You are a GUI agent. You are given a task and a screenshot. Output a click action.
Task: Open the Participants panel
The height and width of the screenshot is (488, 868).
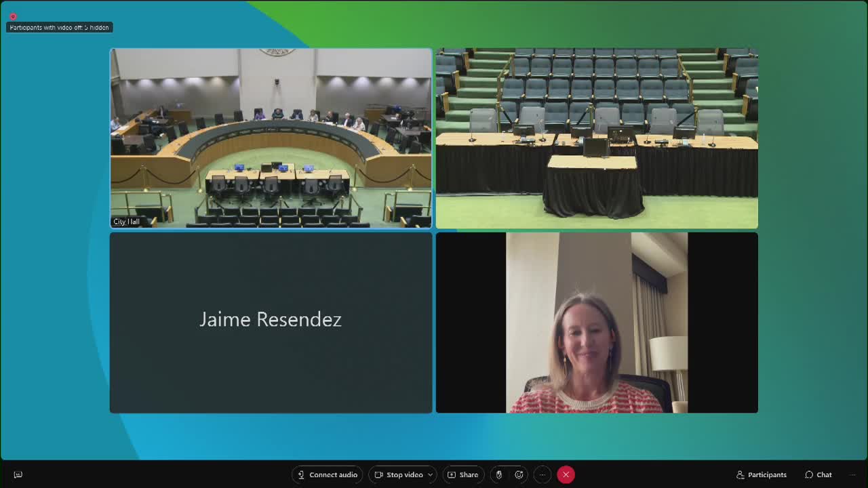[x=761, y=474]
